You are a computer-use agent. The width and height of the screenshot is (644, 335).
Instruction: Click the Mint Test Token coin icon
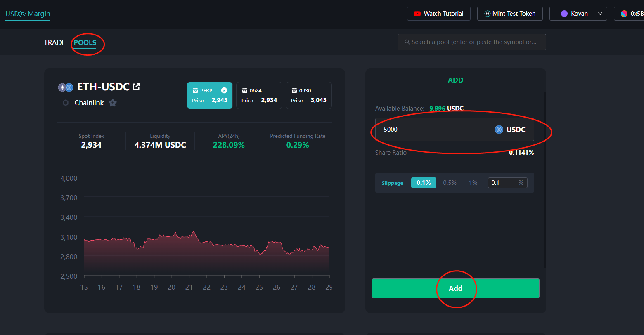tap(487, 14)
